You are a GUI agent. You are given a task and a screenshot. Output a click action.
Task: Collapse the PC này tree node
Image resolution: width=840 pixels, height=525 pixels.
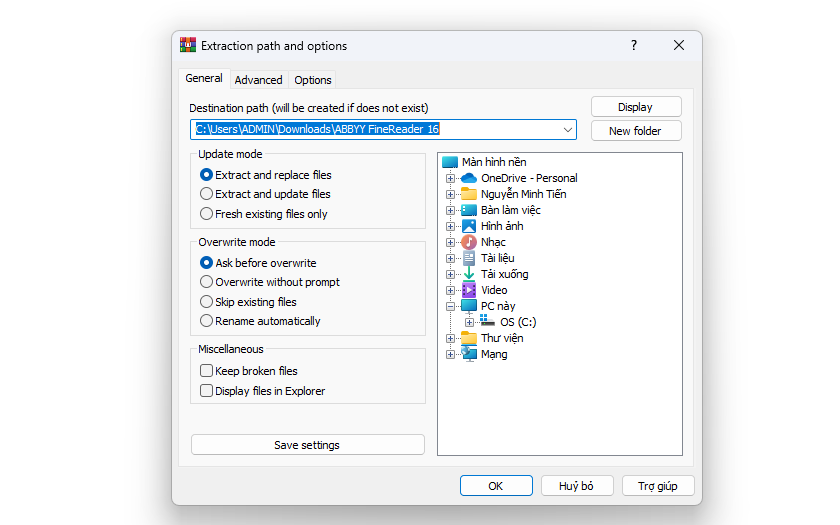(450, 306)
